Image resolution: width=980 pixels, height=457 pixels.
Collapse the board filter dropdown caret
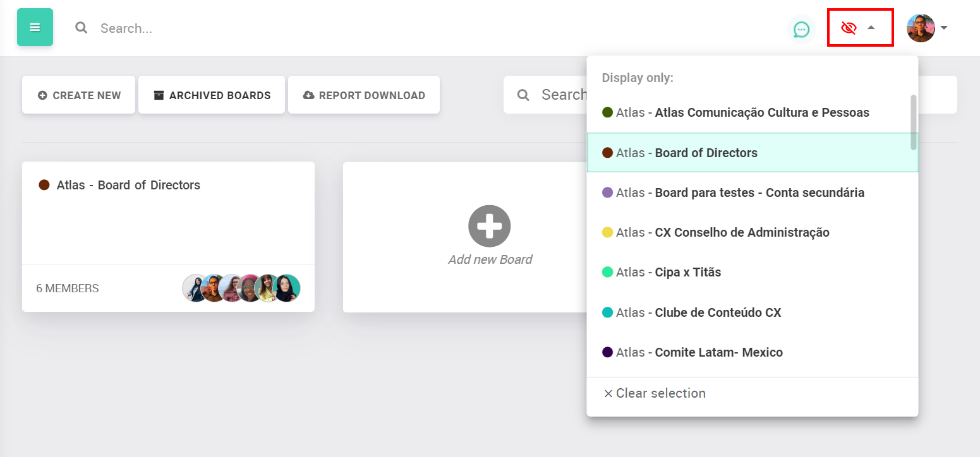[871, 28]
